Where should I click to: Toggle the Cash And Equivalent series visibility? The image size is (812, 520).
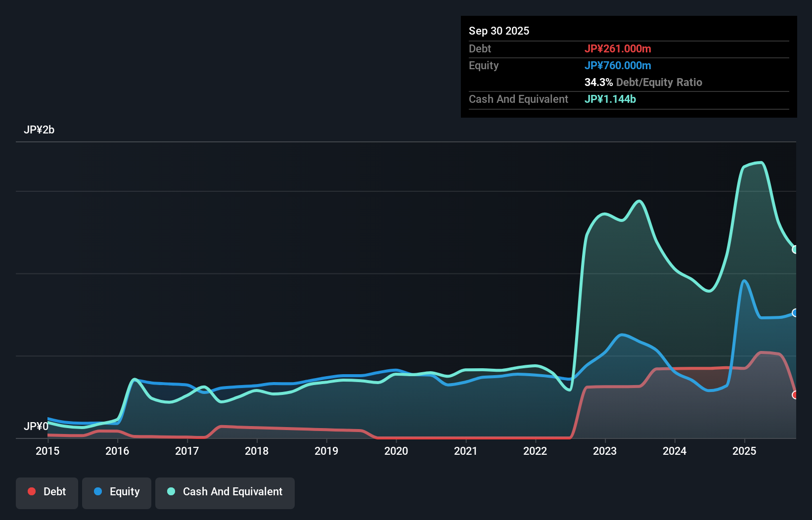click(225, 492)
